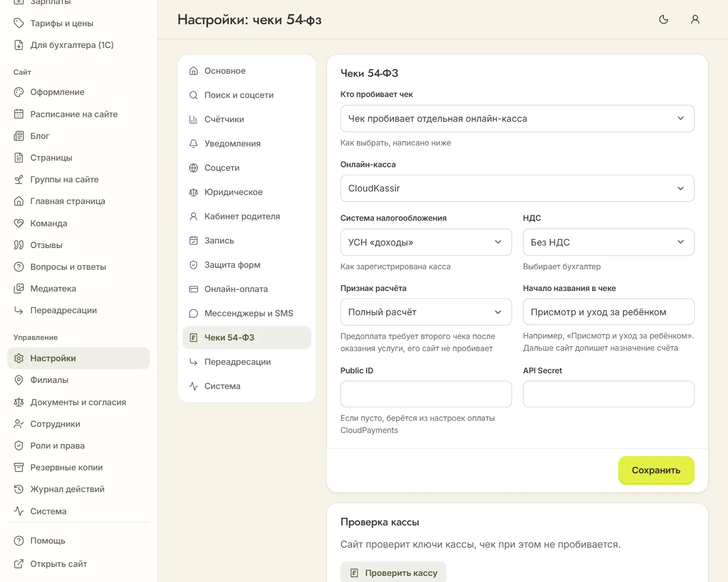This screenshot has width=728, height=582.
Task: Open Открыть сайт link in sidebar
Action: point(78,564)
